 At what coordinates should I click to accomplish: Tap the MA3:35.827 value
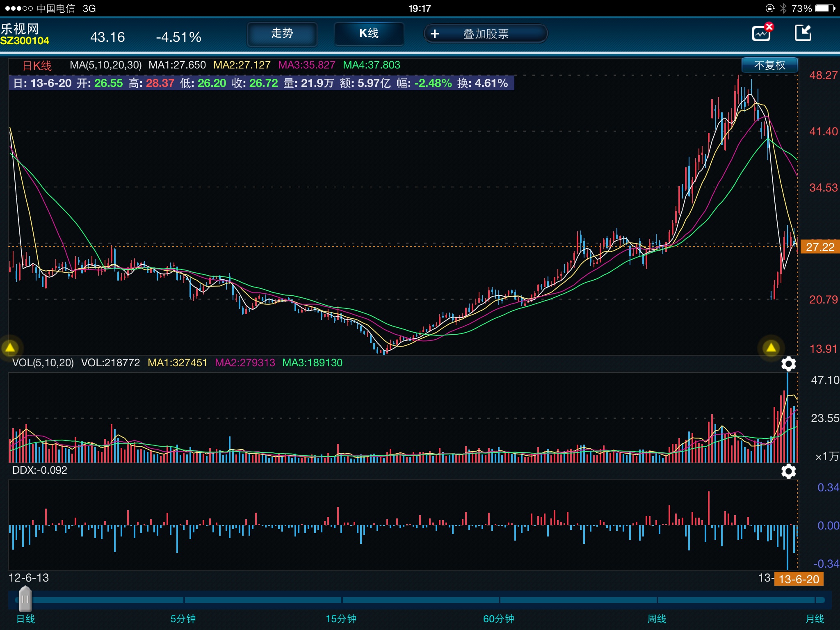[307, 65]
